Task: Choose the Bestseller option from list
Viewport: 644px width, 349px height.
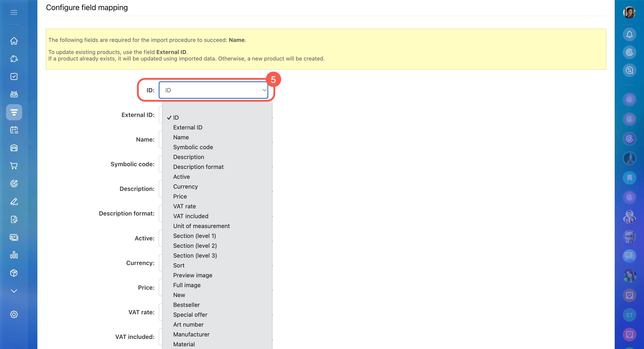Action: (186, 305)
